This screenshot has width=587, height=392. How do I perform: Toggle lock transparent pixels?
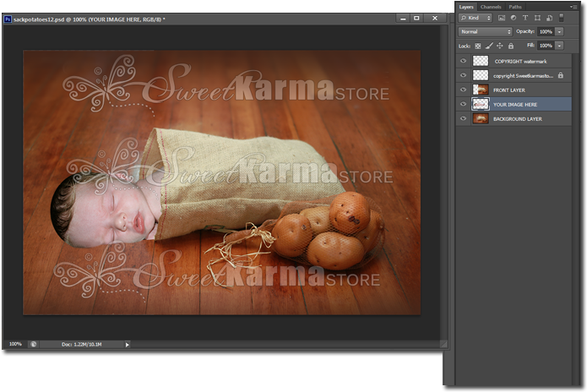(x=478, y=46)
